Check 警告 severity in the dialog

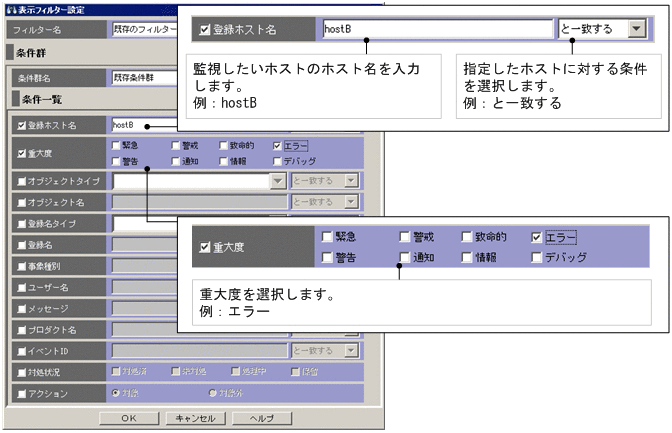click(115, 161)
